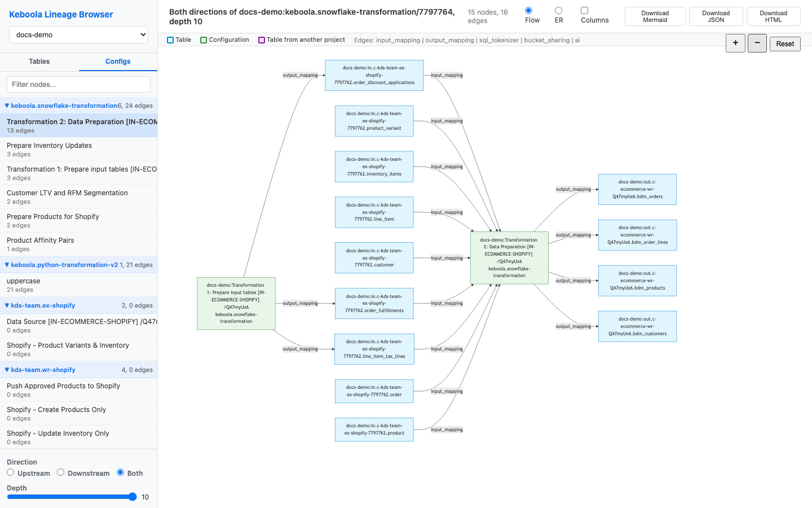Select the uppercase config row
The image size is (812, 508).
pos(78,285)
